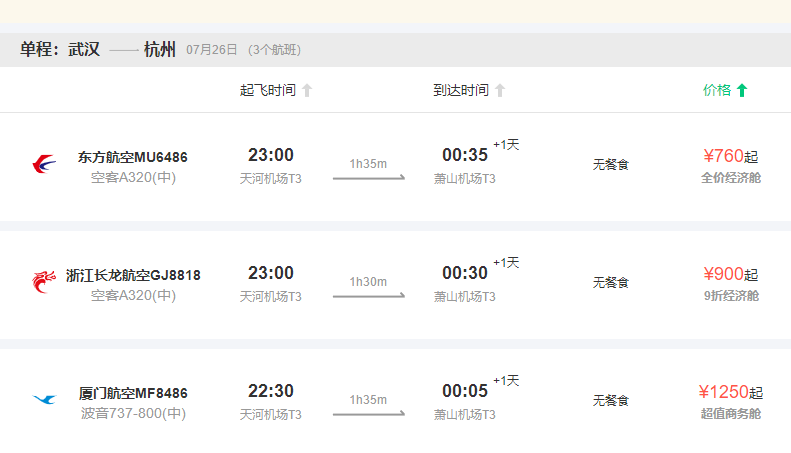791x453 pixels.
Task: Open 厦门航空MF8486 flight details
Action: [133, 393]
